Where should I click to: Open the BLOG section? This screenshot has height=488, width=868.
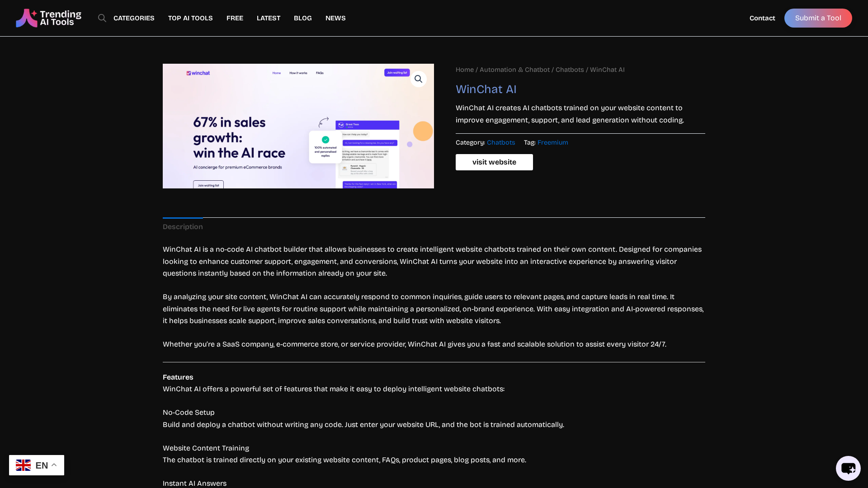[303, 18]
